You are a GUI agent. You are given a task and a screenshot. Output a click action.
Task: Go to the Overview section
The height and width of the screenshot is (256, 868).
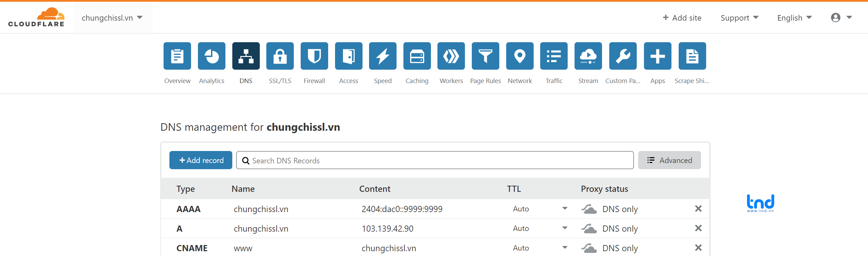[x=177, y=56]
